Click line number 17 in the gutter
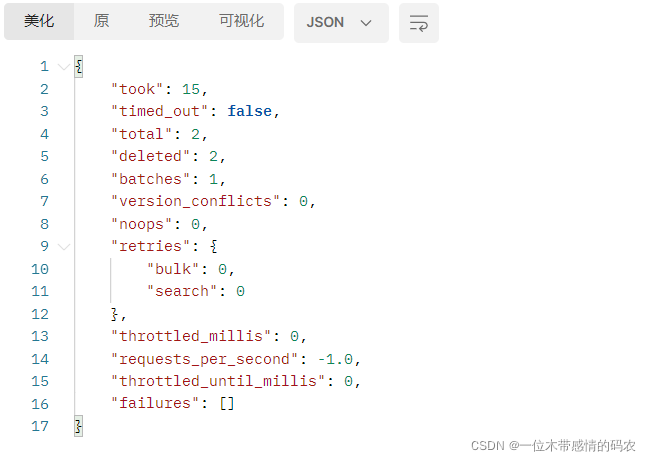 [40, 426]
